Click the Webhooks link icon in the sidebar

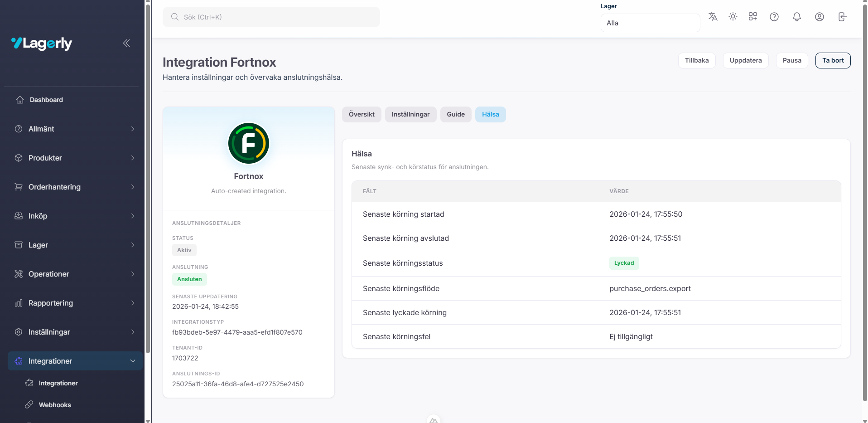pos(29,405)
